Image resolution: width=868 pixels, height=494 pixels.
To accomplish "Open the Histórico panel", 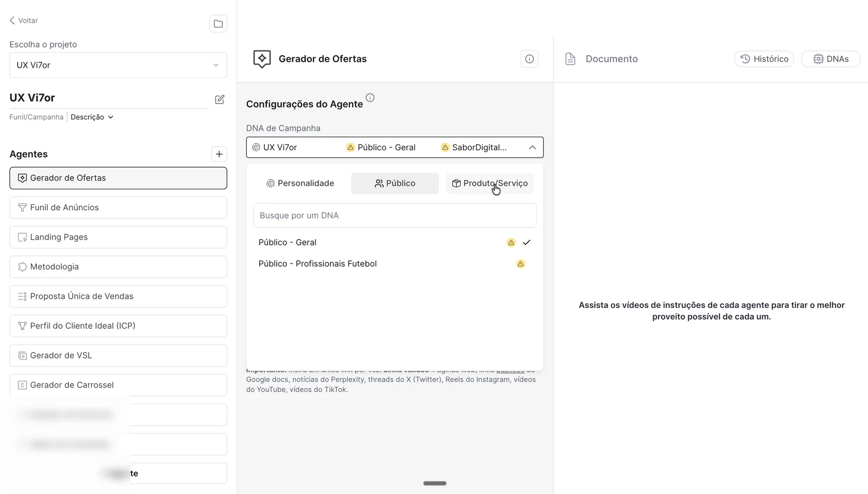I will (x=764, y=59).
